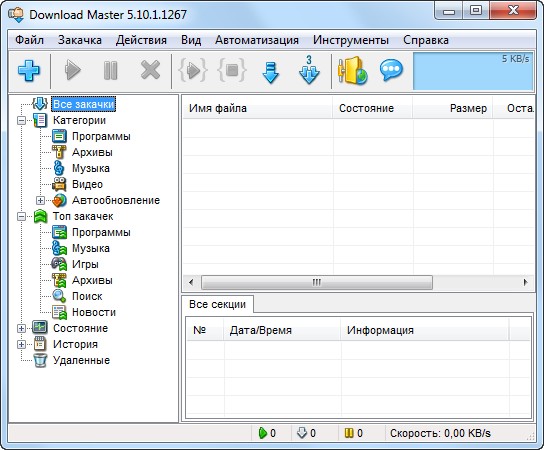This screenshot has height=450, width=544.
Task: Click the Категории tree icon
Action: click(x=40, y=120)
